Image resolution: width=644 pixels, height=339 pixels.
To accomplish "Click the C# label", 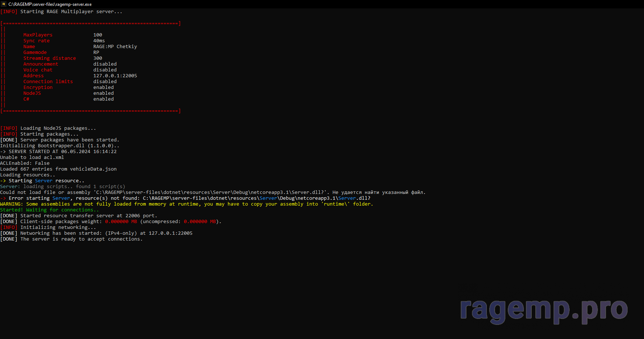I will click(x=26, y=99).
